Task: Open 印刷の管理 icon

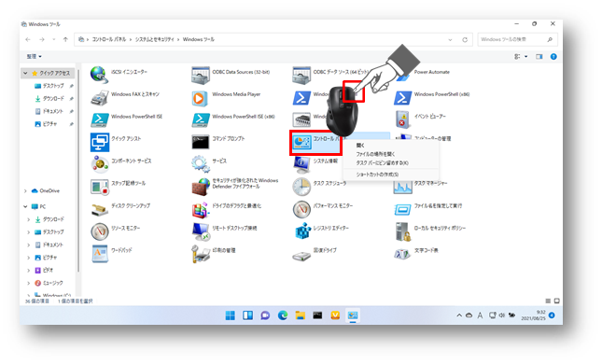Action: point(201,254)
